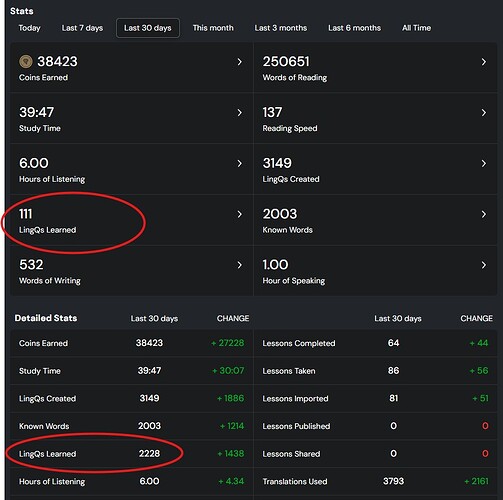Click the 532 Words of Writing value
Image resolution: width=503 pixels, height=500 pixels.
[31, 265]
